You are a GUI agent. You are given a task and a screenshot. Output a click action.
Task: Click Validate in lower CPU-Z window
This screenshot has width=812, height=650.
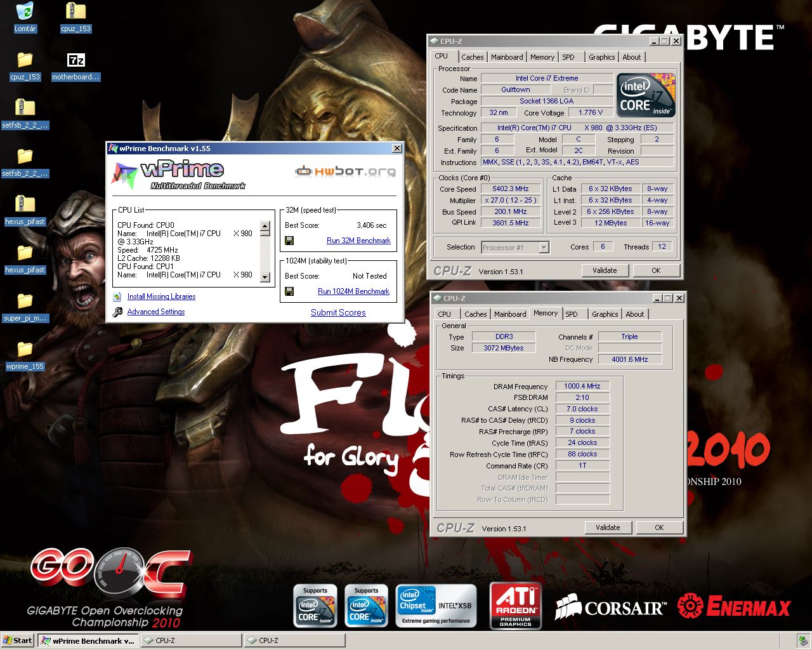608,527
